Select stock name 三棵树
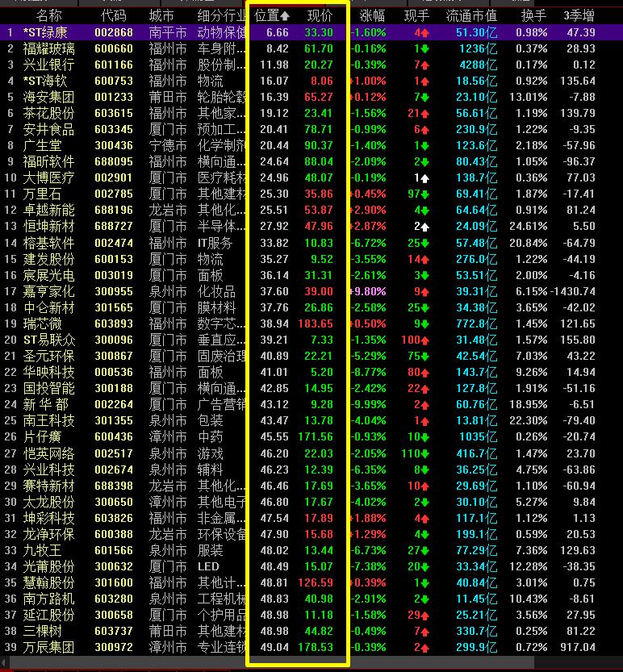Viewport: 623px width, 672px height. 43,632
